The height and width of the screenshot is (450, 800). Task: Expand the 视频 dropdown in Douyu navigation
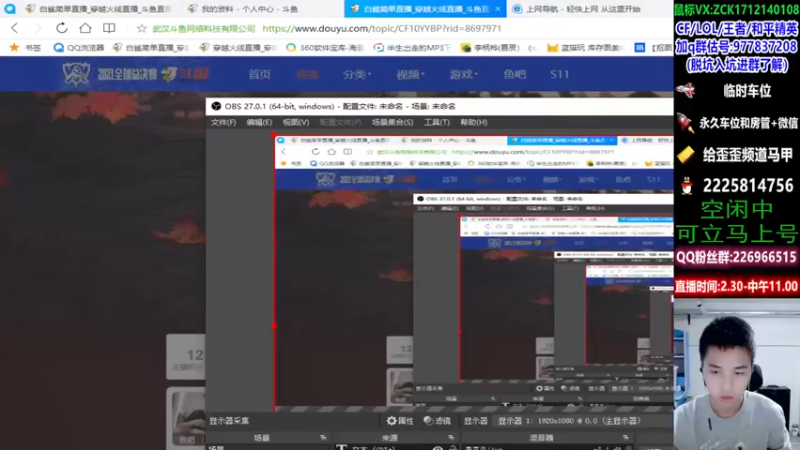click(x=410, y=74)
